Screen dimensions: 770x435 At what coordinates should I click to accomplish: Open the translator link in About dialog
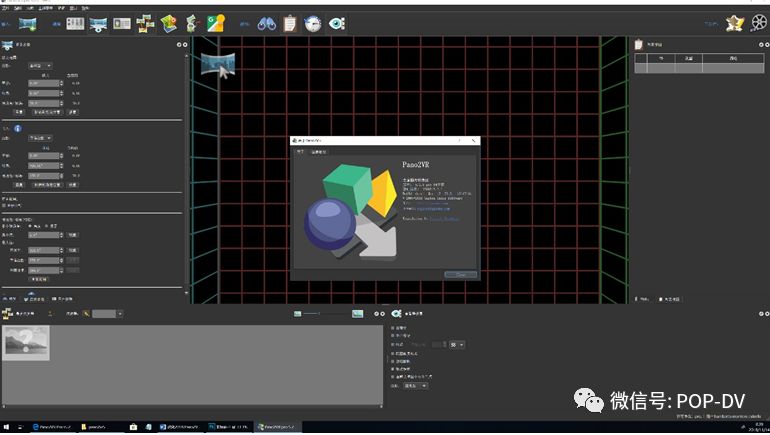click(x=444, y=218)
